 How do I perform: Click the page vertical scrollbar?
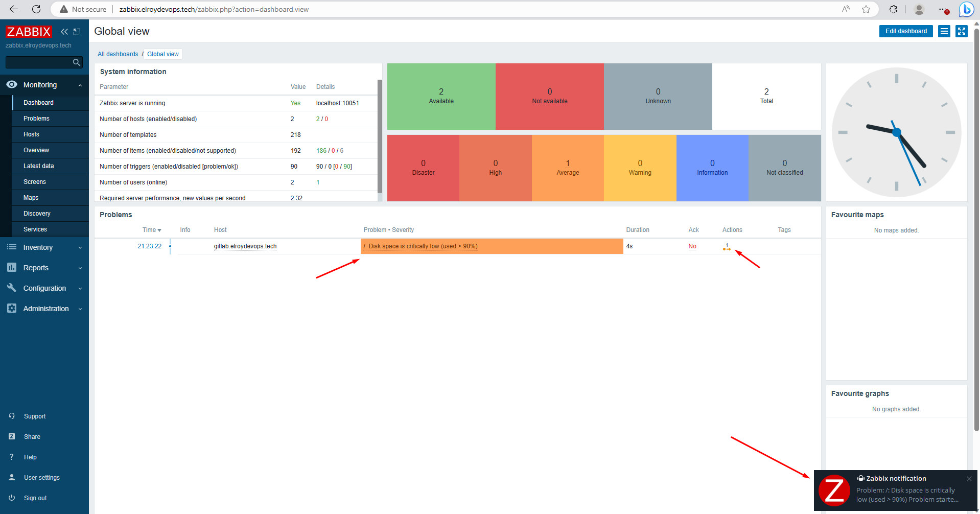976,230
